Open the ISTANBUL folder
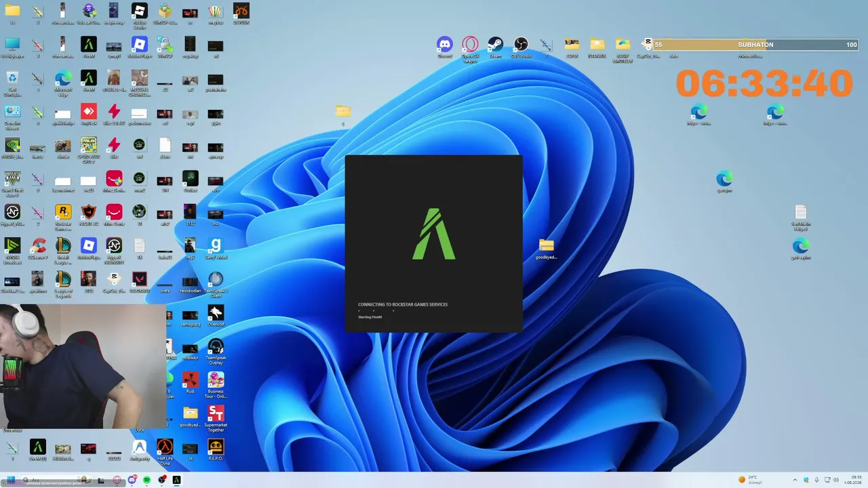 click(x=597, y=47)
